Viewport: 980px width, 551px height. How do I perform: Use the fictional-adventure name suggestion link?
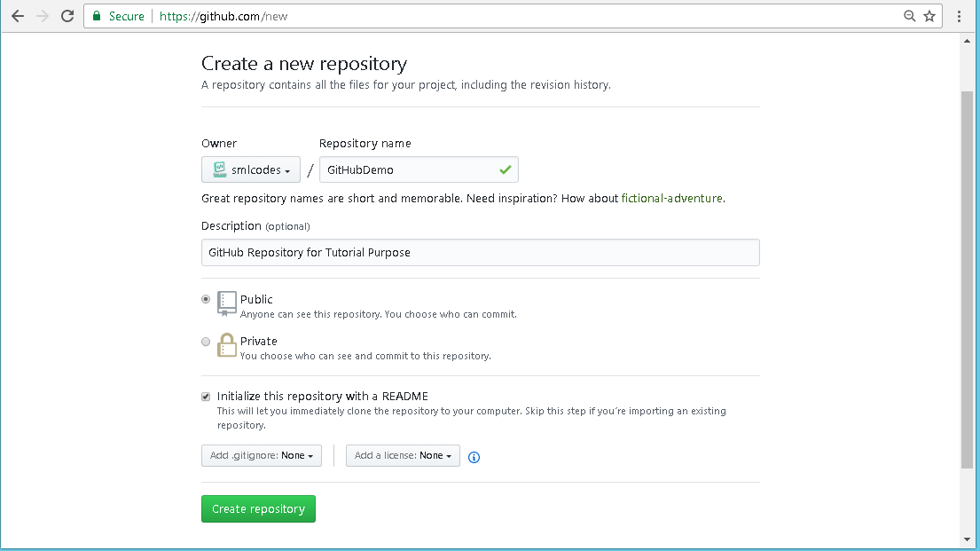pos(671,199)
